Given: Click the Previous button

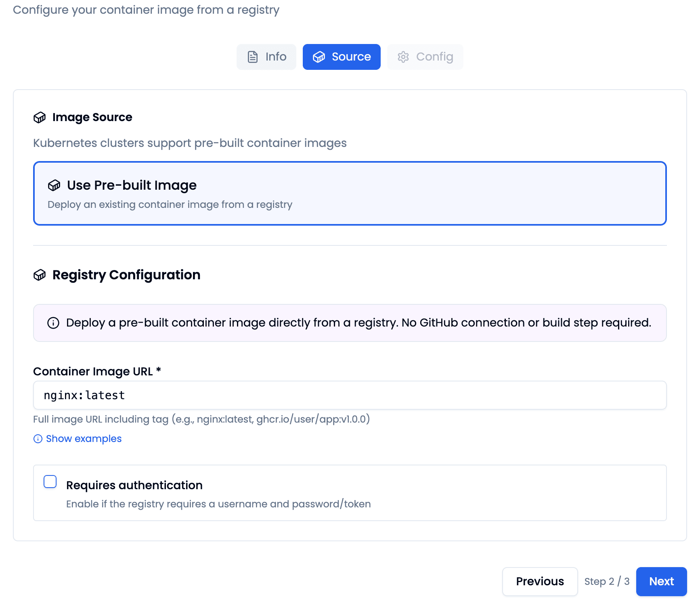Looking at the screenshot, I should (x=540, y=581).
